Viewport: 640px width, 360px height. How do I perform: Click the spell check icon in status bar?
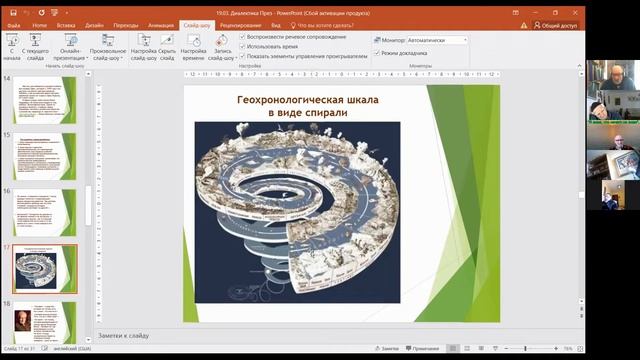pyautogui.click(x=44, y=349)
